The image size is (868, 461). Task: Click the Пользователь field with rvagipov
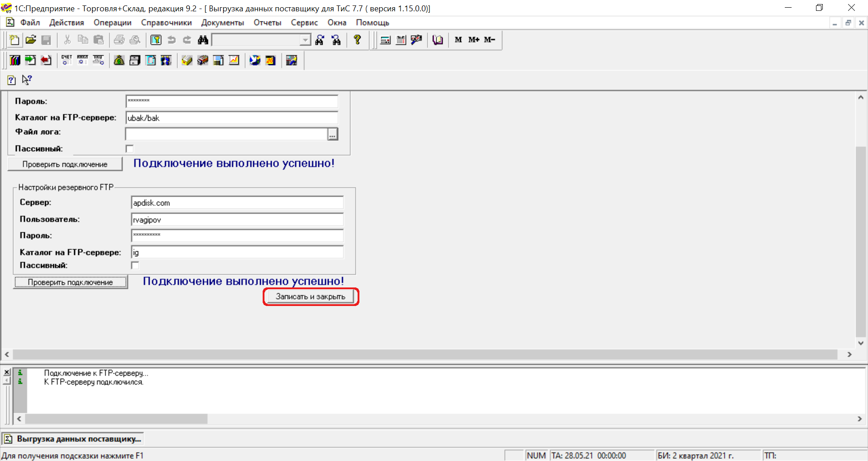tap(237, 220)
